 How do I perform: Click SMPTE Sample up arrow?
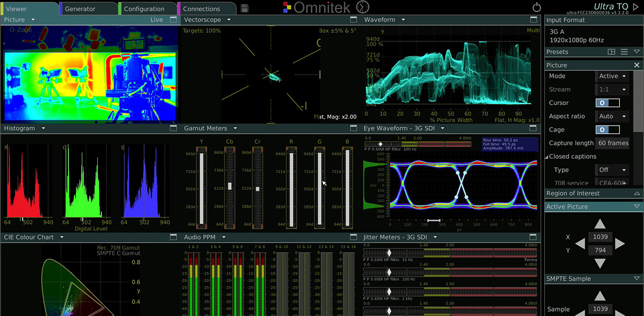pos(600,296)
